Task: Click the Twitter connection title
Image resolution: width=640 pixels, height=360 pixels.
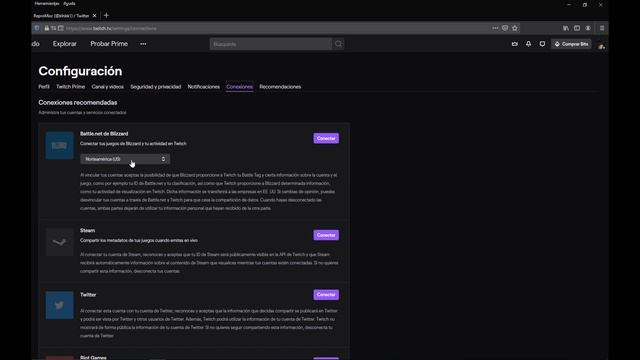Action: [88, 294]
